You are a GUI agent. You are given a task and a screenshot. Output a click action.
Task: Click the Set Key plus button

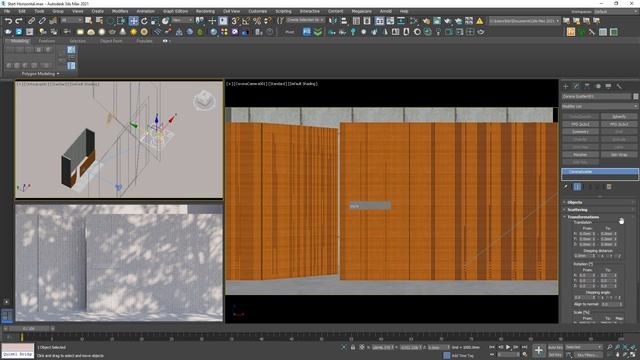[x=539, y=350]
